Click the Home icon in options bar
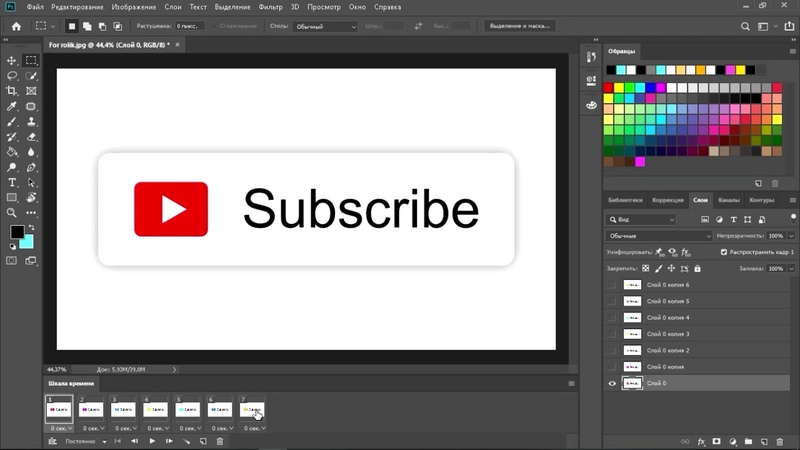The width and height of the screenshot is (800, 450). (x=16, y=26)
